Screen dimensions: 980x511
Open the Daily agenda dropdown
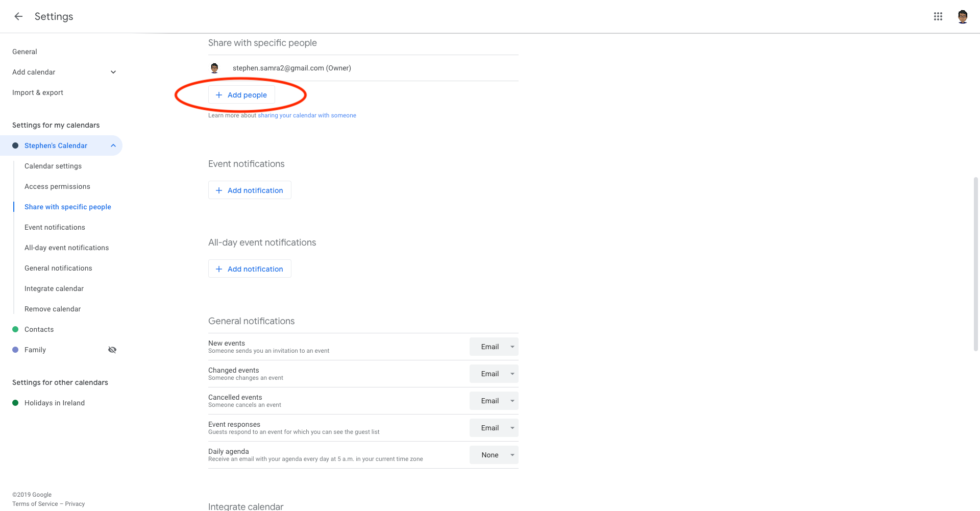[x=494, y=455]
